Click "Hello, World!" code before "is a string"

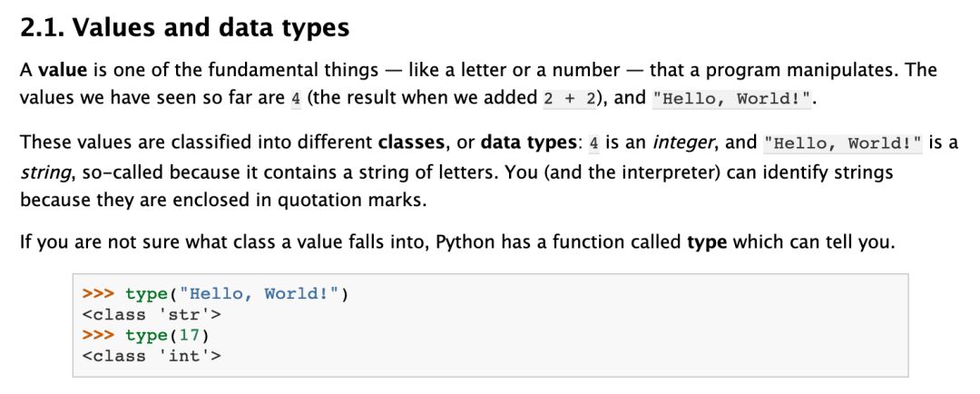point(842,143)
